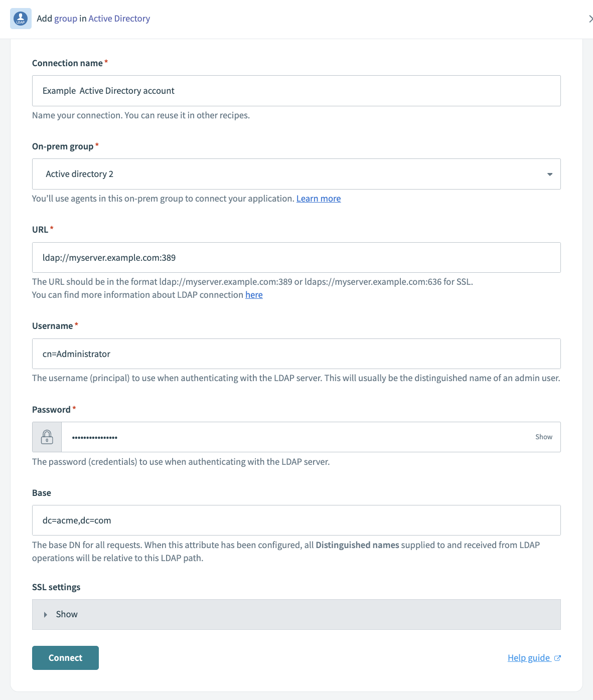
Task: Select the Username text field
Action: click(296, 354)
